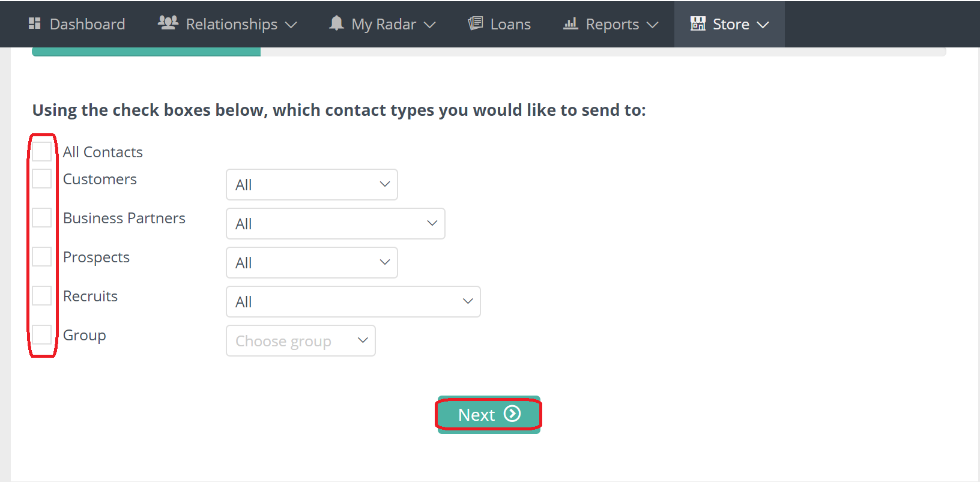Click the Relationships people icon
This screenshot has height=482, width=980.
point(168,23)
